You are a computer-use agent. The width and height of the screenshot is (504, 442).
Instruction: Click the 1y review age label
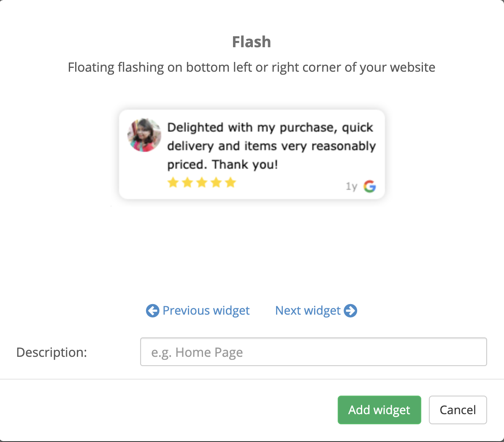(x=351, y=186)
